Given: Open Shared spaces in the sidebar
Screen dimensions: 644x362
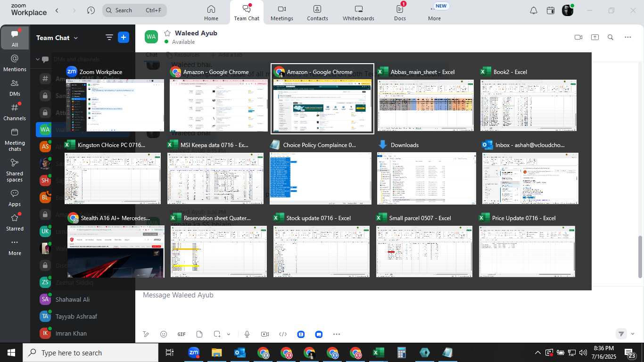Looking at the screenshot, I should click(x=15, y=170).
